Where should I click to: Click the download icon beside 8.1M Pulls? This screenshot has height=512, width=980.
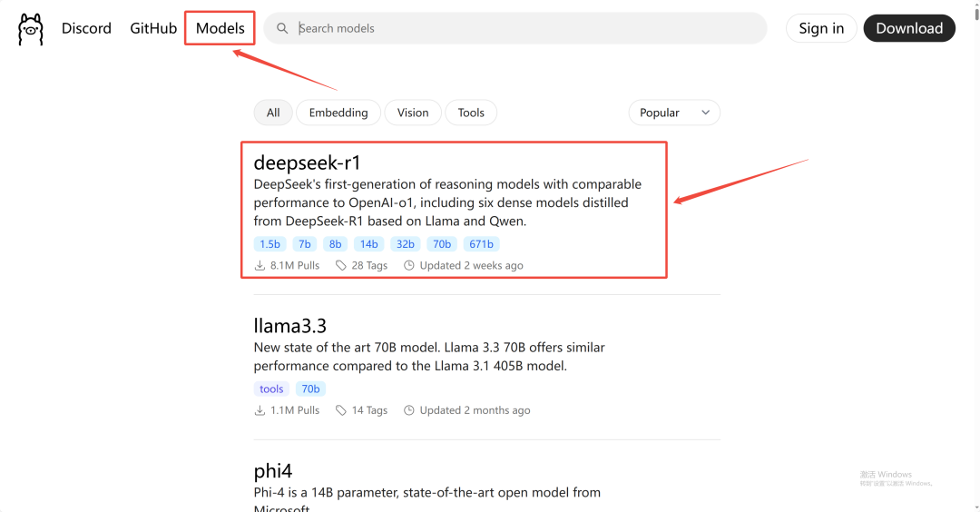(x=260, y=266)
